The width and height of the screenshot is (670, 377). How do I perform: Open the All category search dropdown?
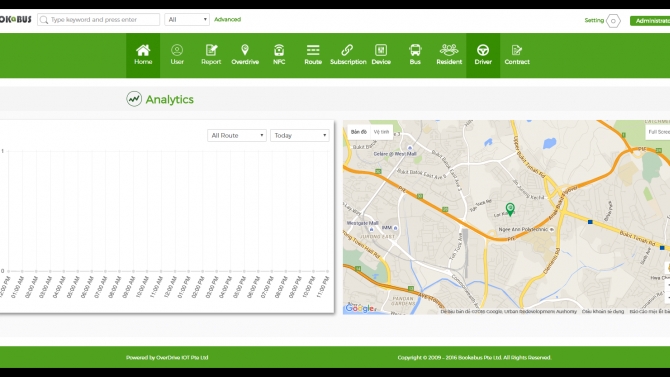187,20
